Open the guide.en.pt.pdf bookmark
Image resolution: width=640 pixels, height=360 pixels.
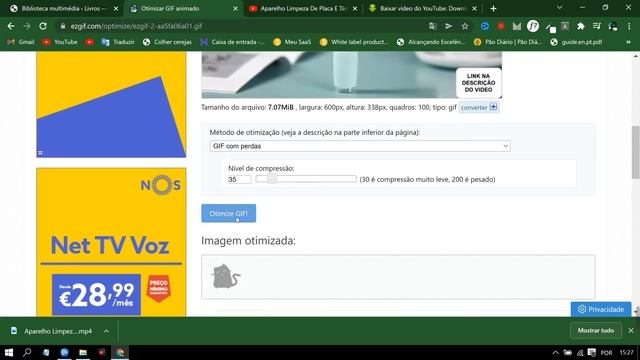point(576,42)
